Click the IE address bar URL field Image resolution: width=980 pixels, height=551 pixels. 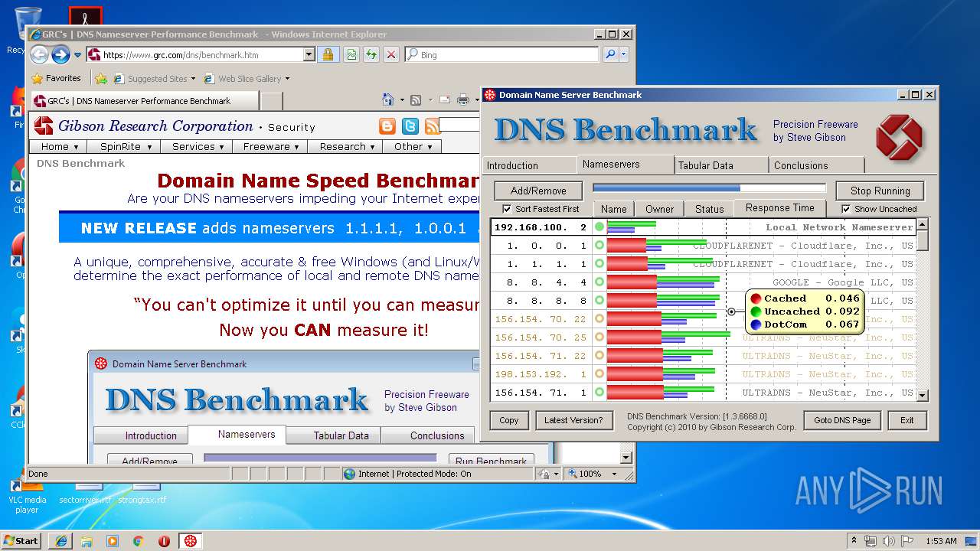point(202,54)
